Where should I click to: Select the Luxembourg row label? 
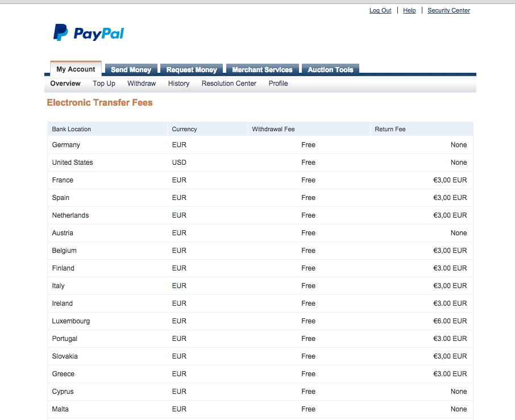click(71, 321)
